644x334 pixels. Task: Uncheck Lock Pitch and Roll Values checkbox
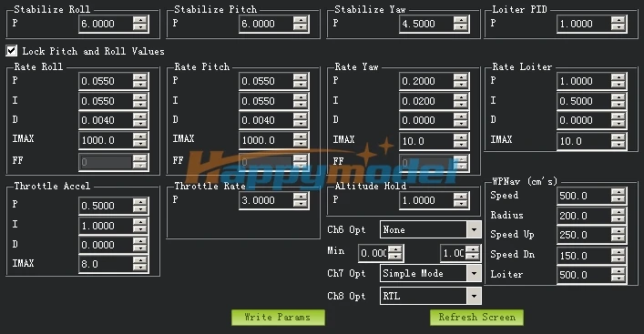[12, 50]
